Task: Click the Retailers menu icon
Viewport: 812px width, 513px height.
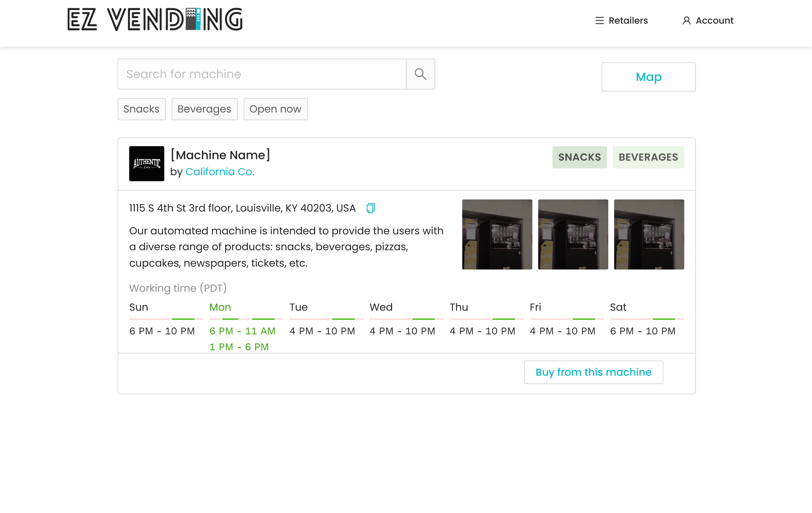Action: (600, 20)
